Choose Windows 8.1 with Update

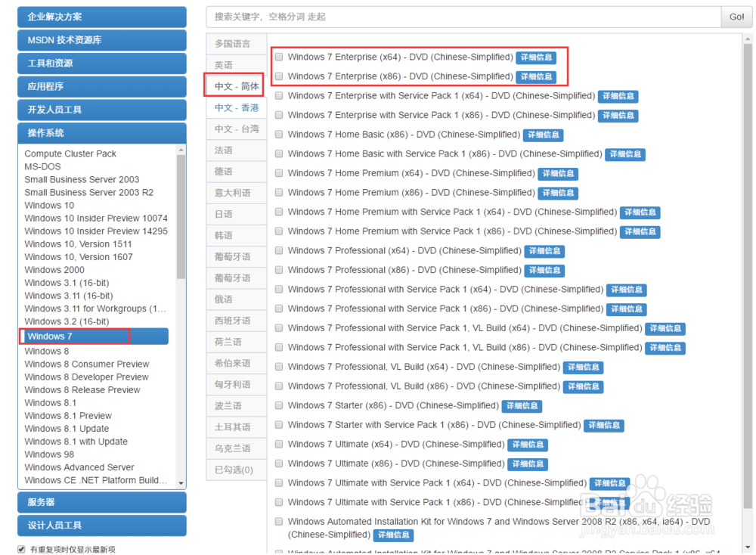tap(76, 442)
